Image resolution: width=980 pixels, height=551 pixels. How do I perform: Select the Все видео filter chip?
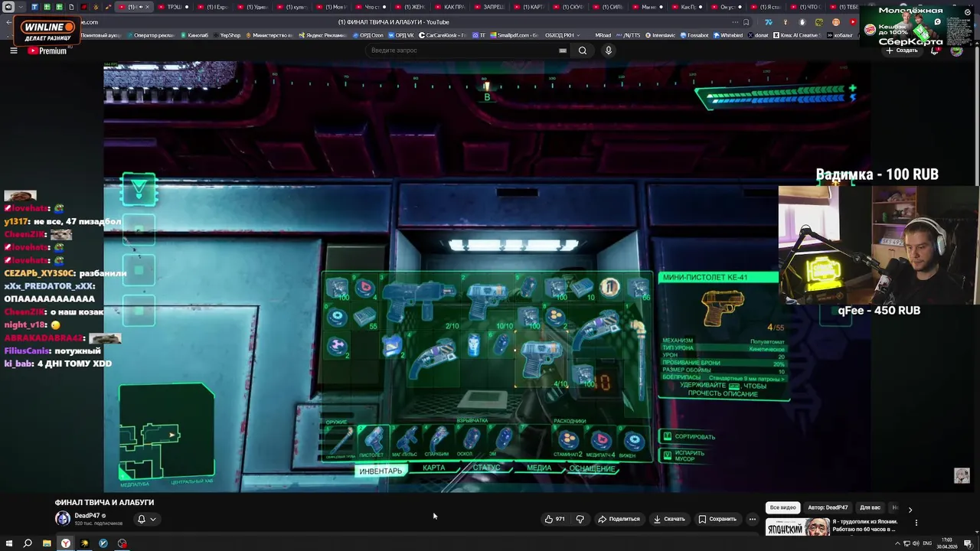click(x=783, y=507)
